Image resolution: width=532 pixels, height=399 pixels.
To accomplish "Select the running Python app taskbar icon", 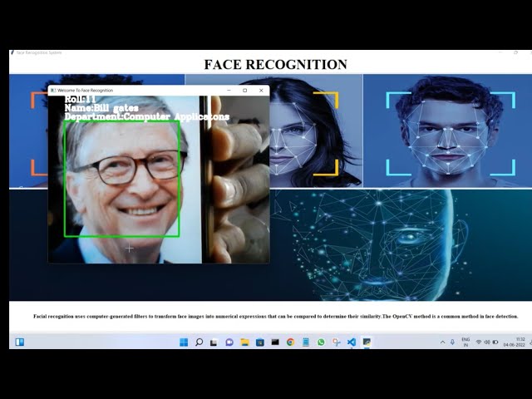I will [367, 342].
